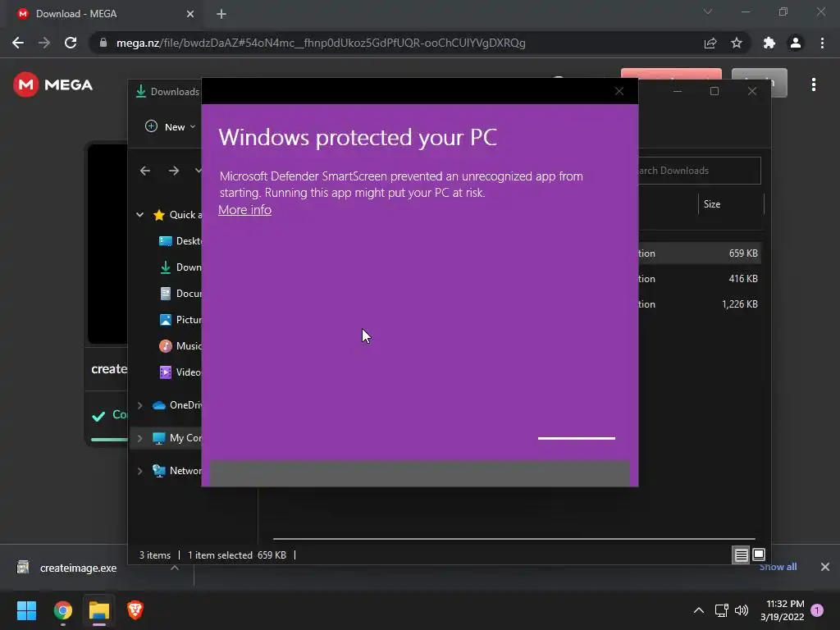The height and width of the screenshot is (630, 840).
Task: Go back in the Chrome browser
Action: [x=18, y=43]
